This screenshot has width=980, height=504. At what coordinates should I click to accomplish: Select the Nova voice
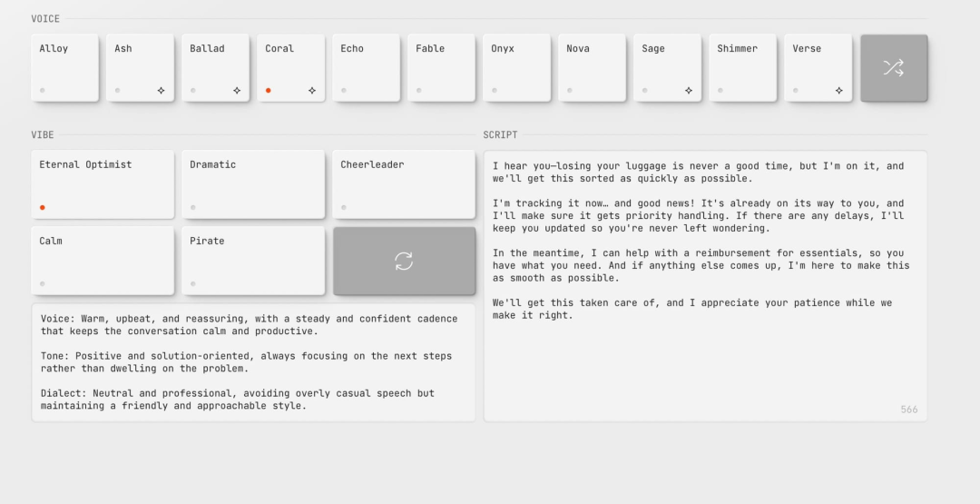(592, 67)
